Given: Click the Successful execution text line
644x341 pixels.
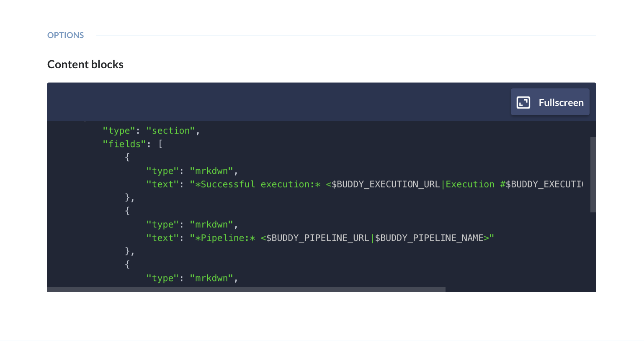Looking at the screenshot, I should 364,184.
